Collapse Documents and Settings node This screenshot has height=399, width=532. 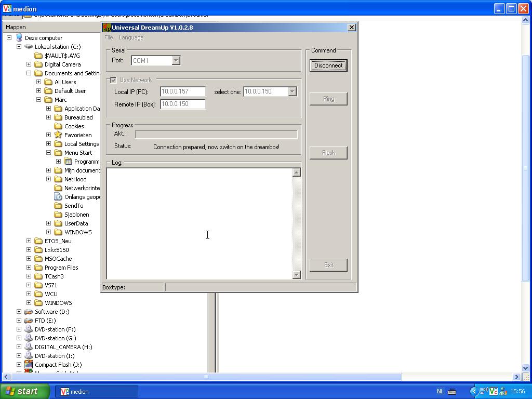(29, 73)
